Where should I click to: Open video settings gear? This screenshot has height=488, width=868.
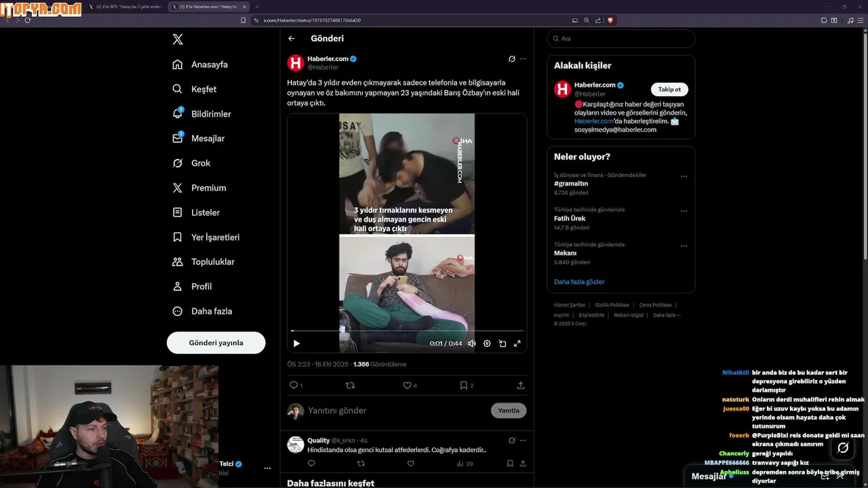pos(487,344)
